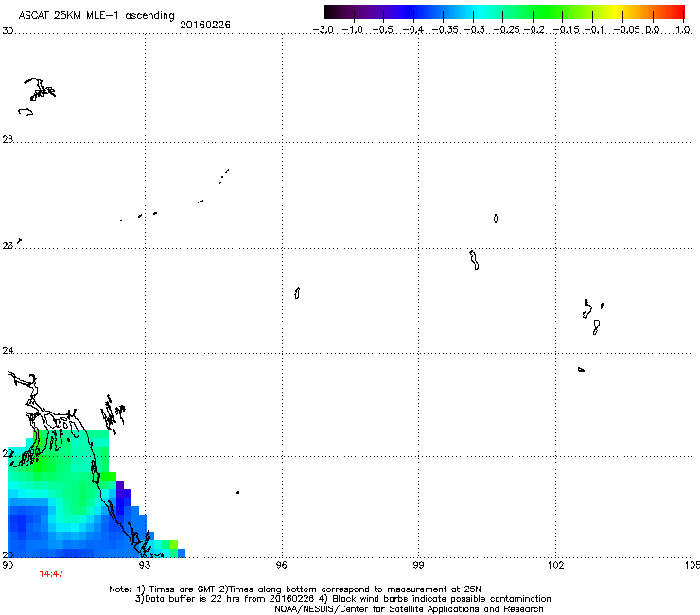Pick the purple section of the color bar

382,12
